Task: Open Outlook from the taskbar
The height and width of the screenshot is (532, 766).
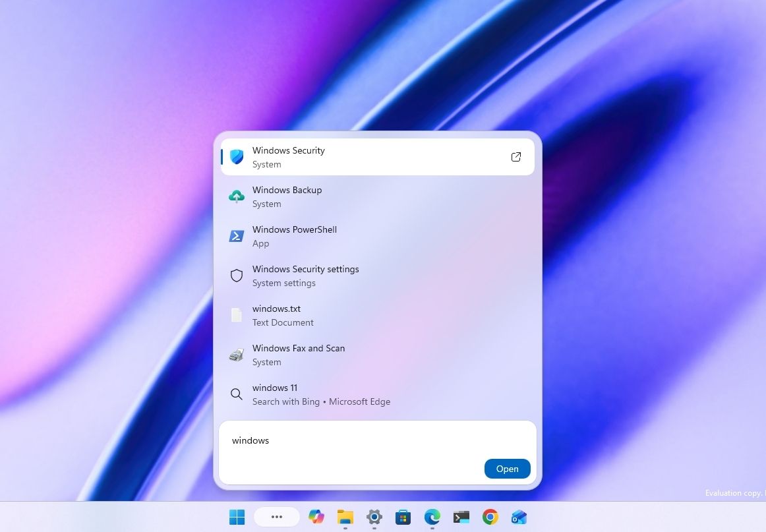Action: click(519, 517)
